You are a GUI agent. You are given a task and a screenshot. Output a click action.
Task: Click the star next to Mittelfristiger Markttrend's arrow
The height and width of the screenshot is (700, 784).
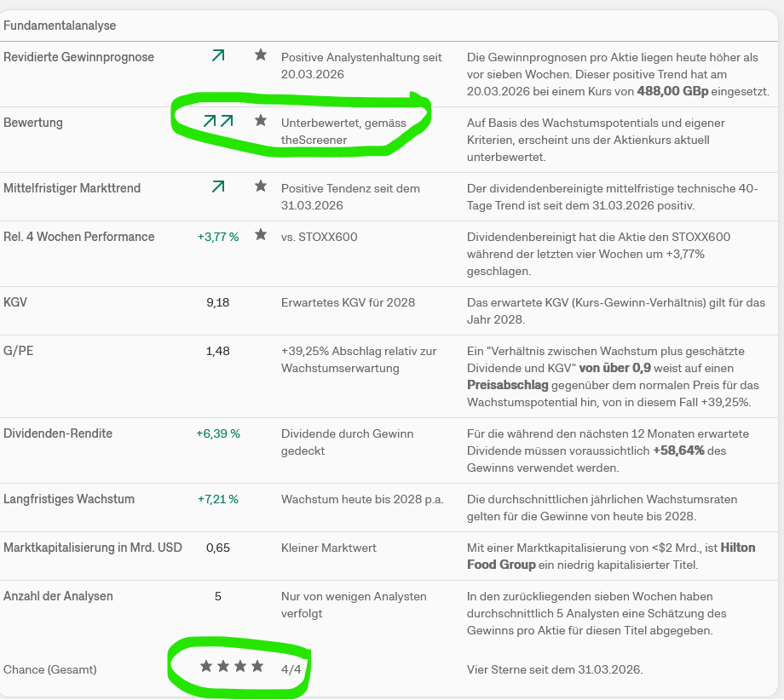[x=261, y=186]
